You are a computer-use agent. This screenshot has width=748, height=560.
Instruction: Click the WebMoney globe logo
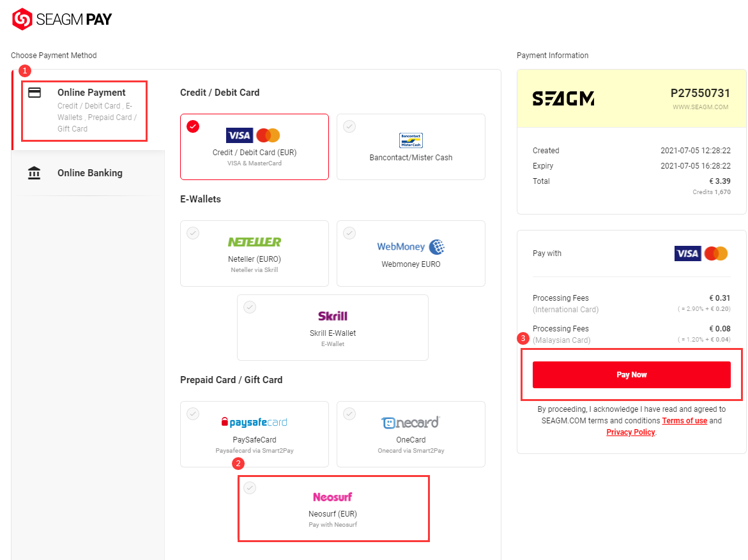(x=436, y=246)
